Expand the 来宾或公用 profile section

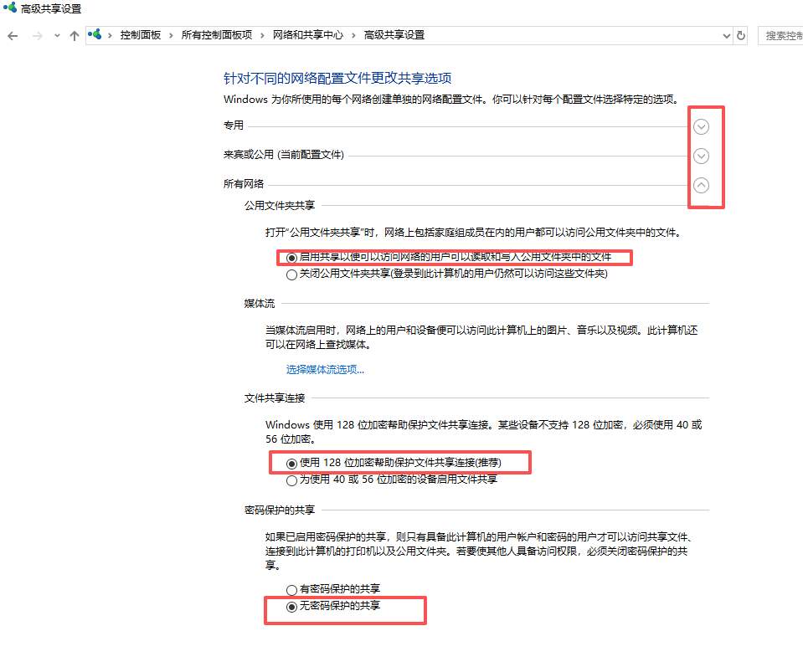(702, 156)
